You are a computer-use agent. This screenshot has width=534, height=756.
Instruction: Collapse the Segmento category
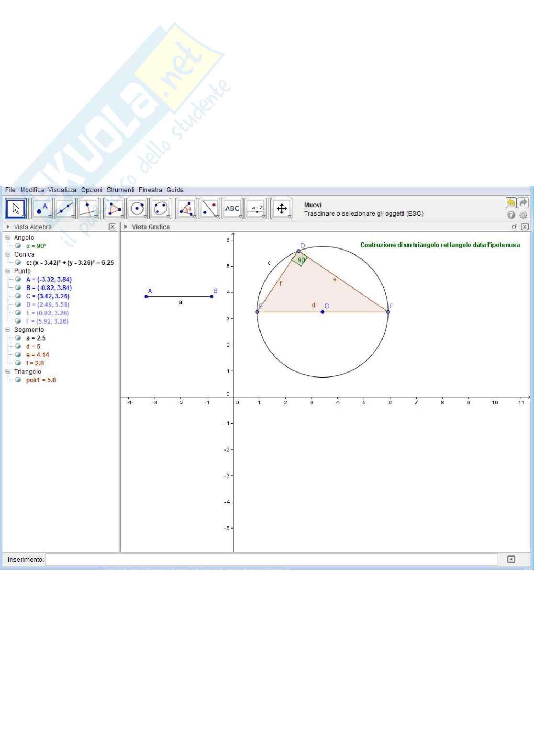point(8,330)
